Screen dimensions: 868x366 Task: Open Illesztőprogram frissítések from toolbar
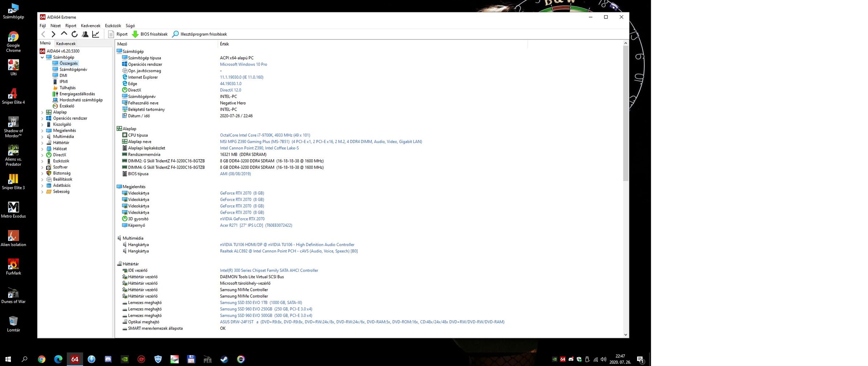coord(199,34)
